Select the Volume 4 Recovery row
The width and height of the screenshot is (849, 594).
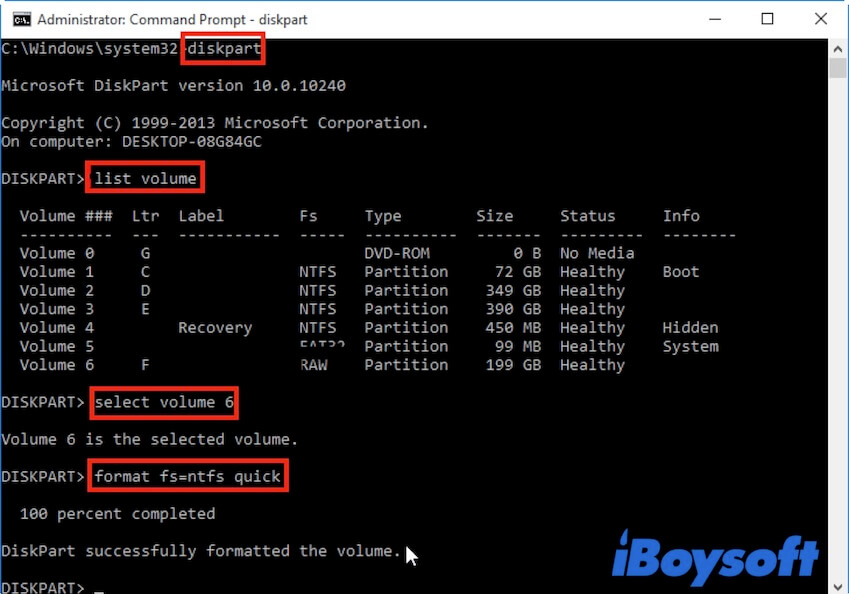coord(300,327)
